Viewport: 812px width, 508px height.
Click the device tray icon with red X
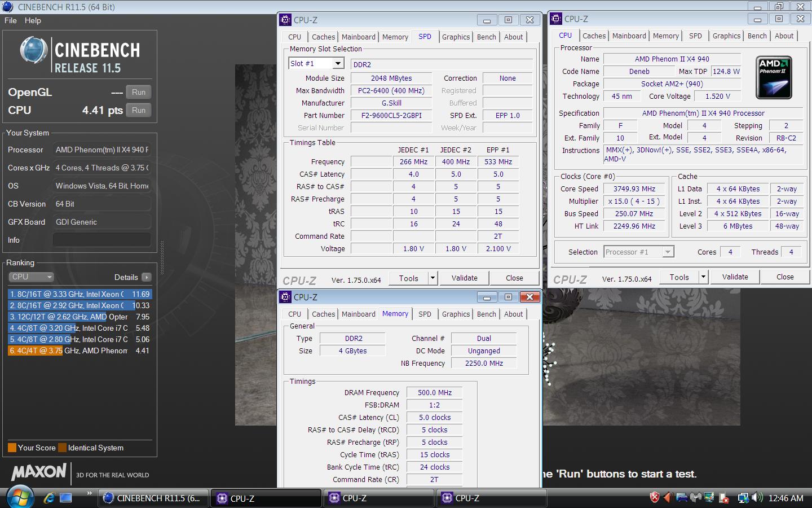(723, 498)
